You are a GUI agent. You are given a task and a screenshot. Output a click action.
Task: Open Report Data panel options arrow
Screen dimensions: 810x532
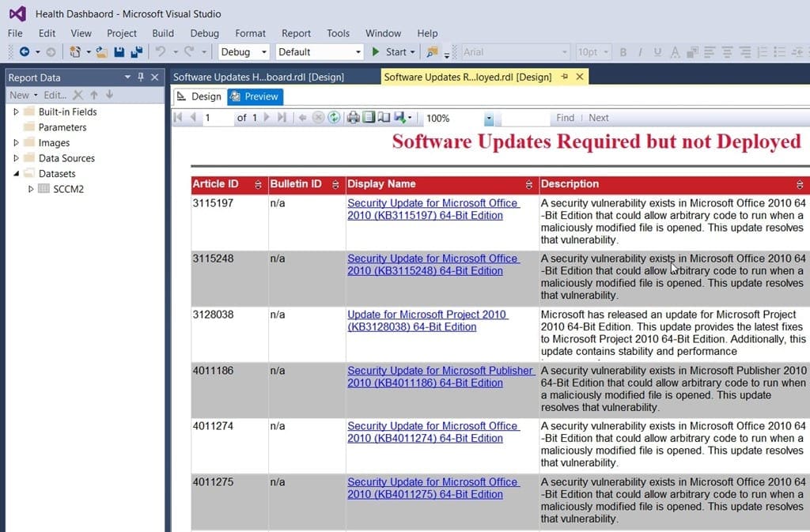pos(127,77)
